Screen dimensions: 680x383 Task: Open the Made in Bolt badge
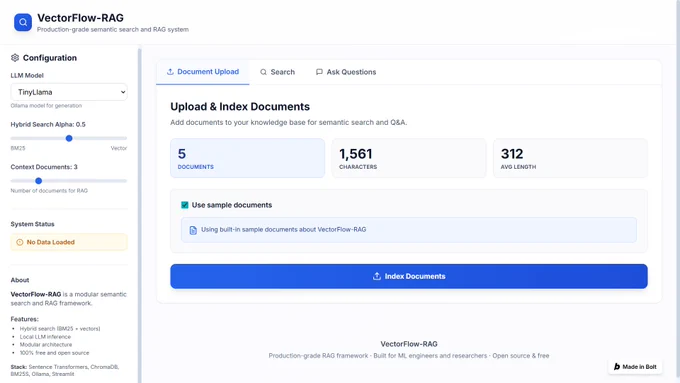tap(635, 367)
